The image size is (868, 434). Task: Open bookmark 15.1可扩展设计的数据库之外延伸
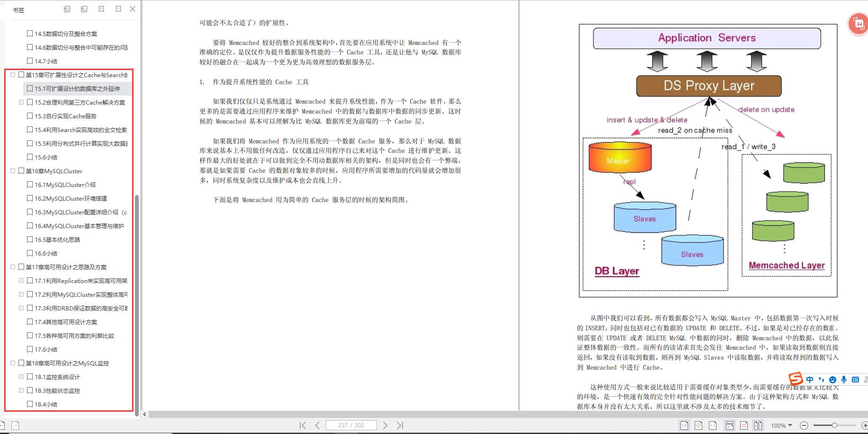click(x=77, y=89)
